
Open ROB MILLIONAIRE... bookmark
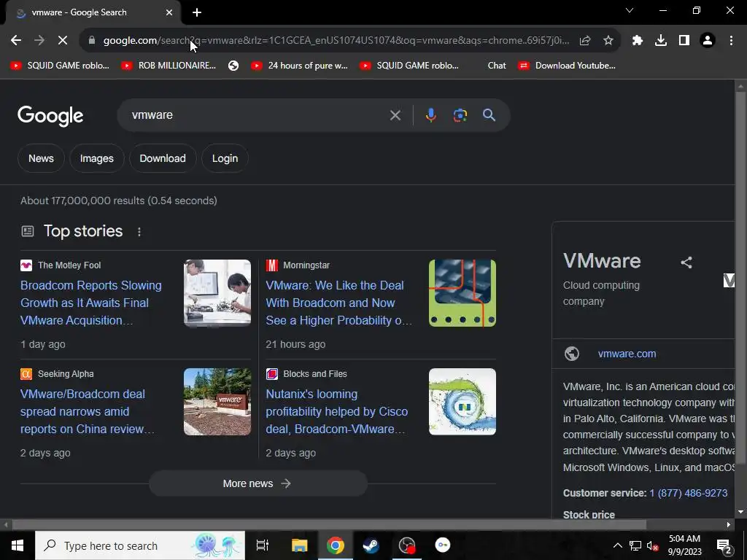[x=169, y=66]
